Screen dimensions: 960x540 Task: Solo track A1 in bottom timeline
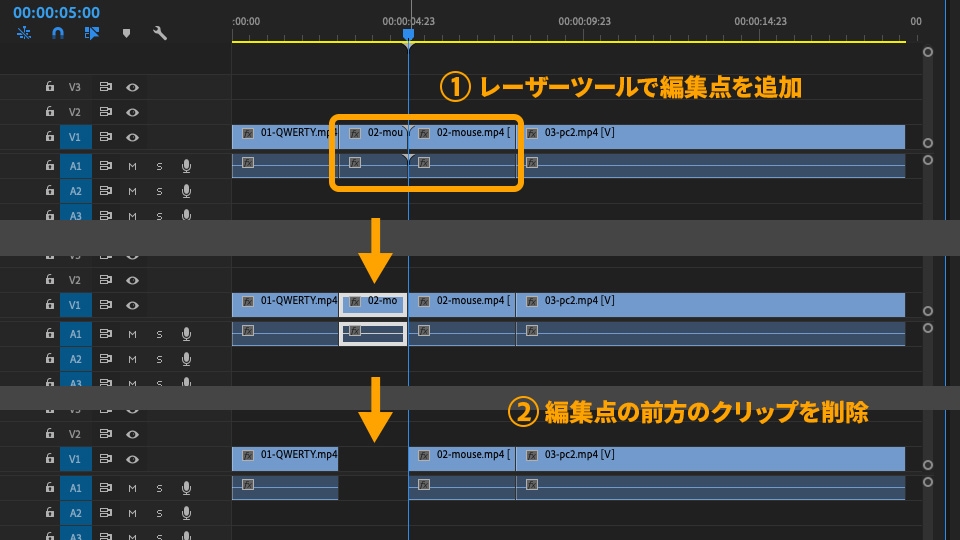(x=159, y=488)
